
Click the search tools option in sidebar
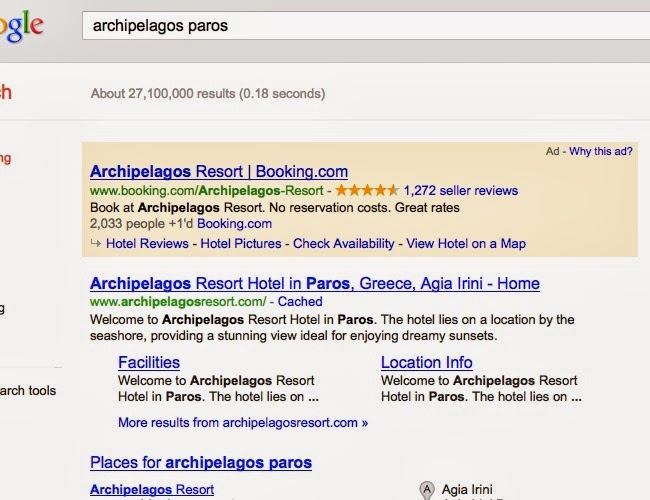click(x=28, y=391)
